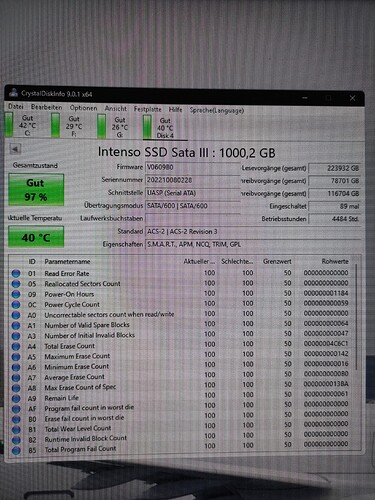Click the Firmware value field
The image size is (375, 500).
click(x=193, y=167)
